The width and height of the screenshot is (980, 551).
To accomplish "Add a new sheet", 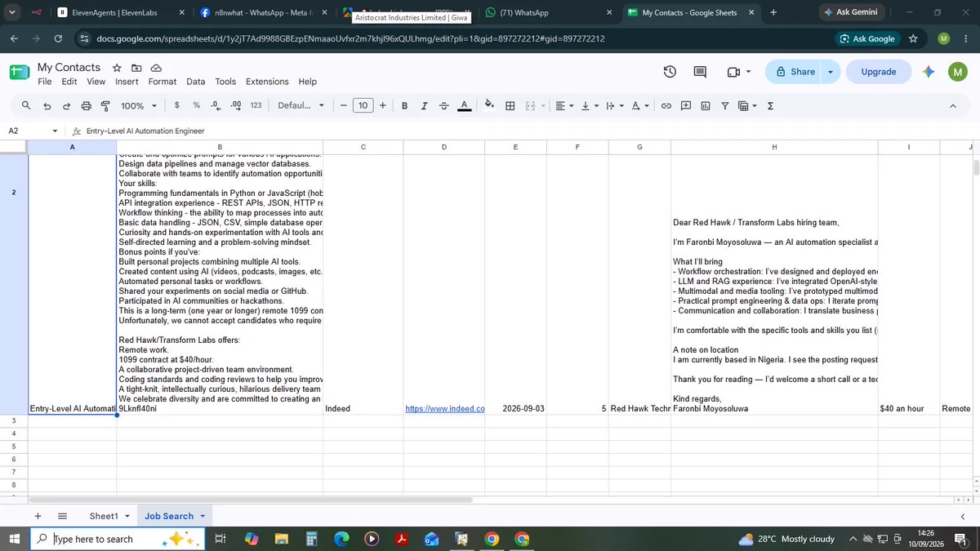I will (x=38, y=516).
